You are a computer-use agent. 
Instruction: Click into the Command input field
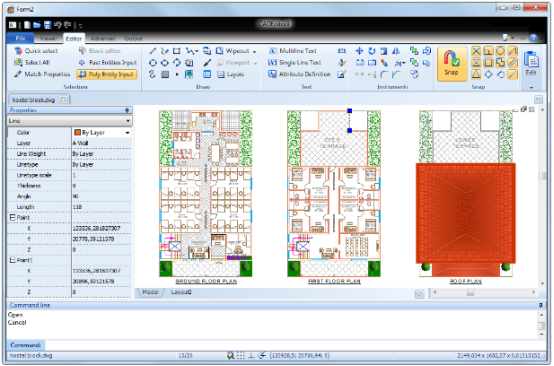[x=295, y=345]
